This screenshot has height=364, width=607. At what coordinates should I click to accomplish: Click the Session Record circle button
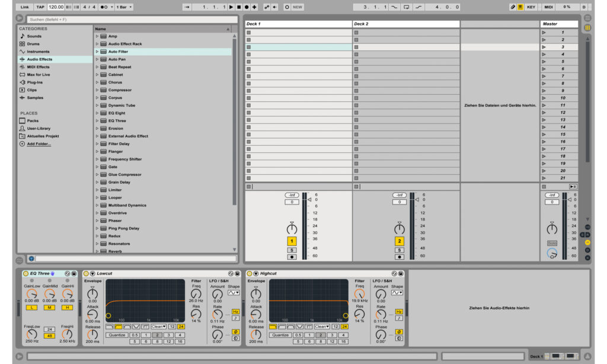click(x=287, y=7)
